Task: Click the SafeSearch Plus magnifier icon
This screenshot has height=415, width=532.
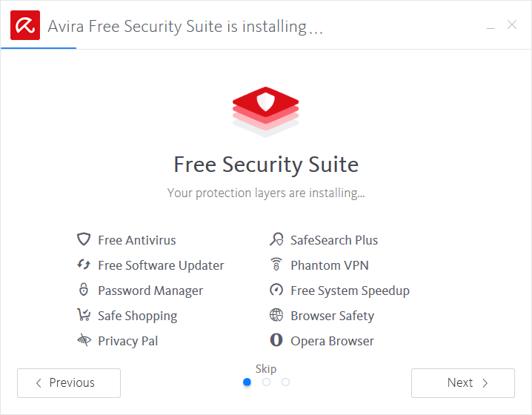Action: 276,239
